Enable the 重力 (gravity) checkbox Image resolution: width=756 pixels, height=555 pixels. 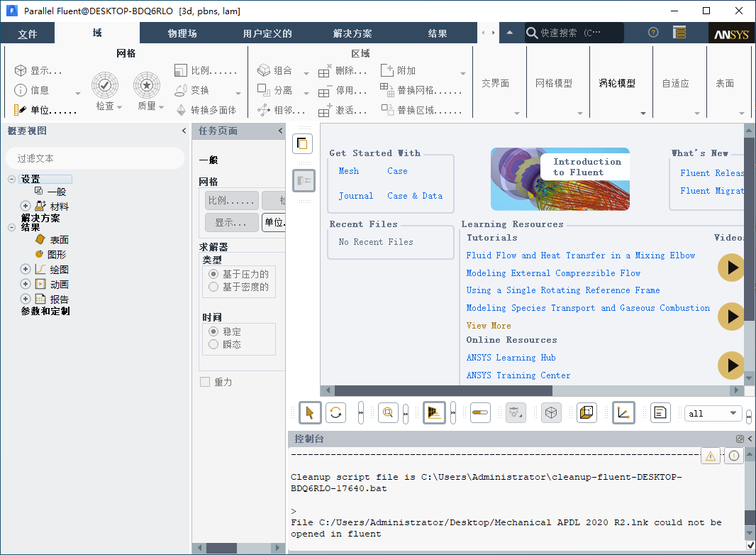(x=205, y=383)
